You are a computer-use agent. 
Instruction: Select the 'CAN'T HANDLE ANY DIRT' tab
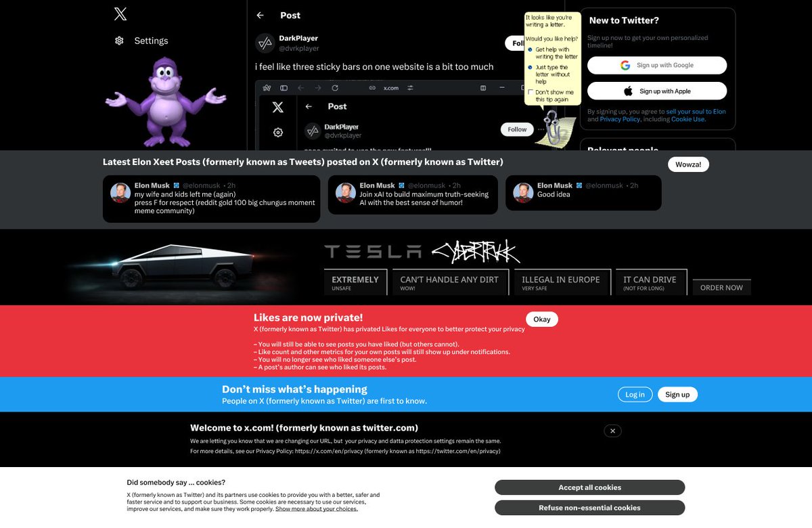click(x=450, y=282)
